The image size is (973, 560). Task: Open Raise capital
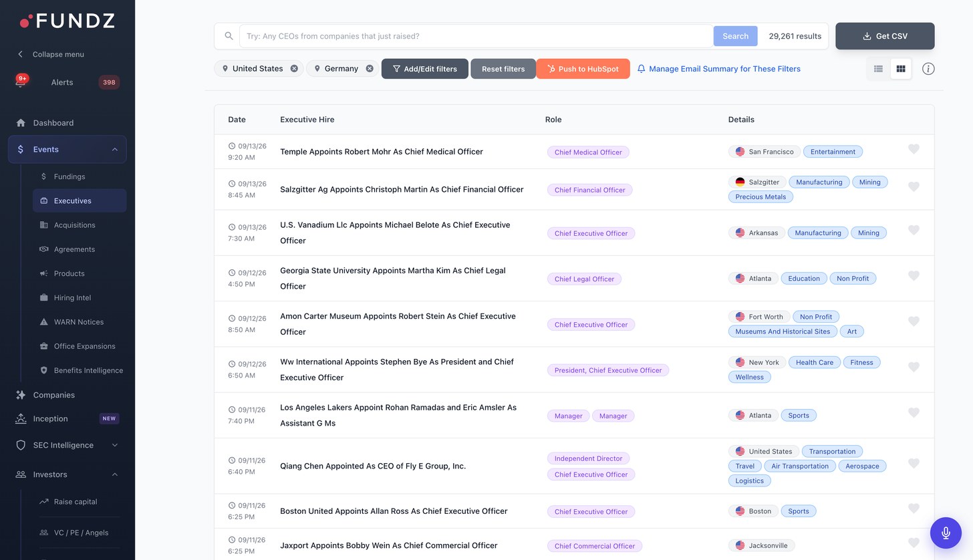tap(76, 502)
